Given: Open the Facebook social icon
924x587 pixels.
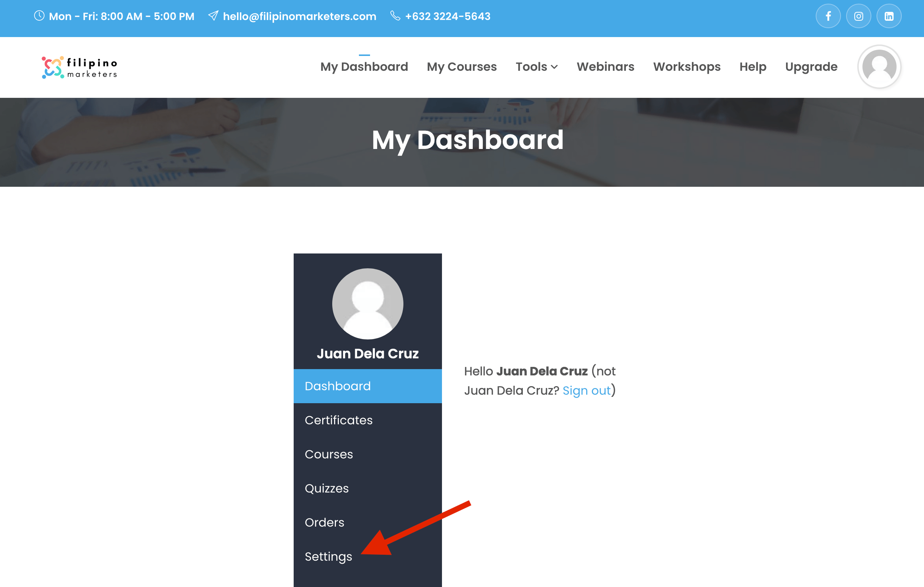Looking at the screenshot, I should coord(828,16).
